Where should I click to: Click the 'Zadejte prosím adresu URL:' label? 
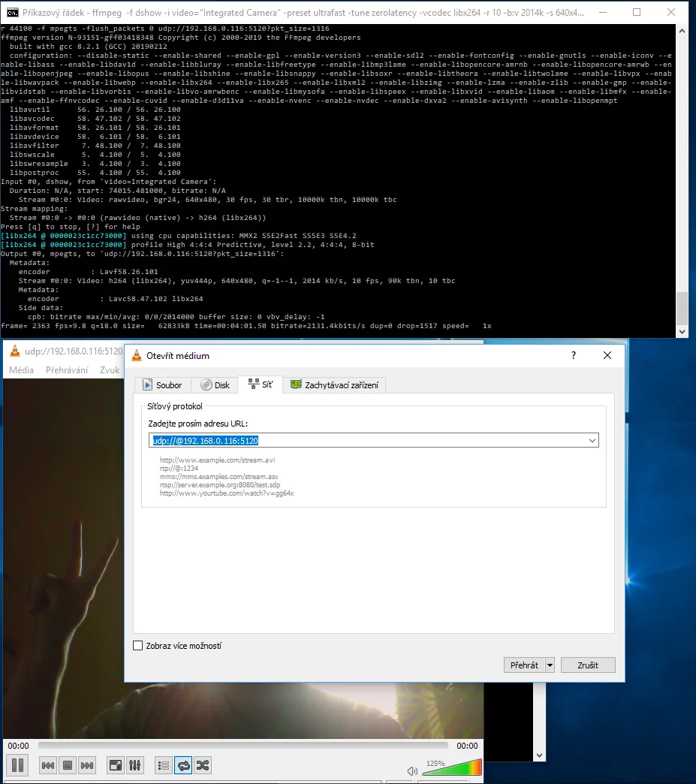click(198, 424)
